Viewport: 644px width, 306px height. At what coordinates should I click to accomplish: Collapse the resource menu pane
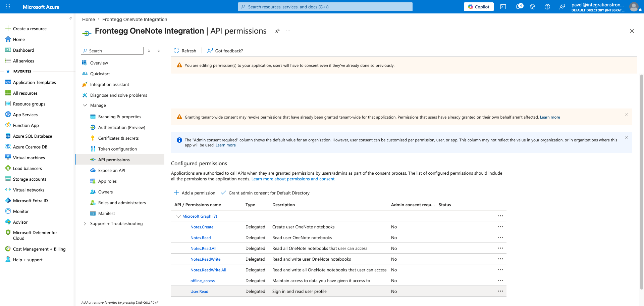(159, 51)
